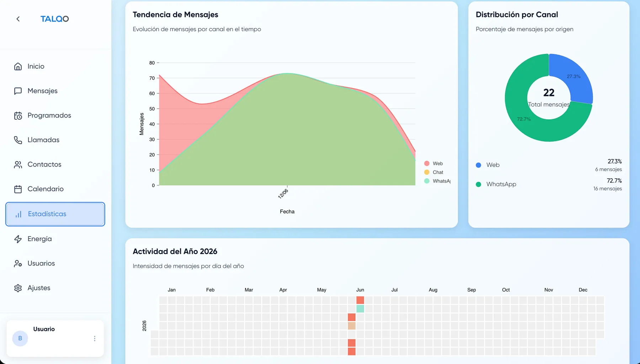Screen dimensions: 640x364
Task: Open Usuarios via the user-gear icon
Action: tap(18, 264)
